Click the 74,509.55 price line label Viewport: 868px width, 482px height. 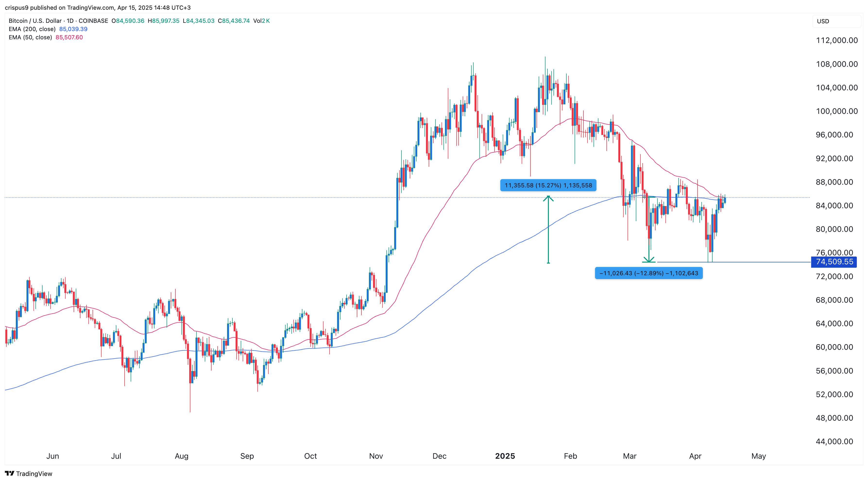pos(834,262)
